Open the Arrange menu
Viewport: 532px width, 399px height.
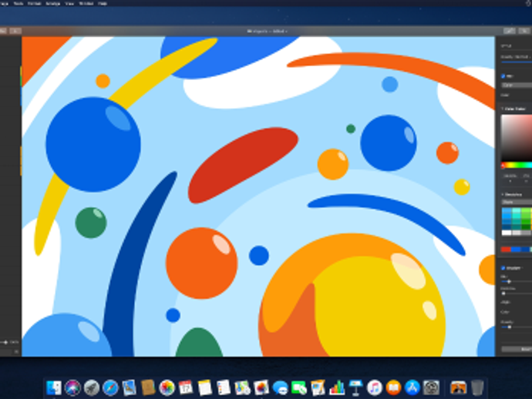(52, 3)
